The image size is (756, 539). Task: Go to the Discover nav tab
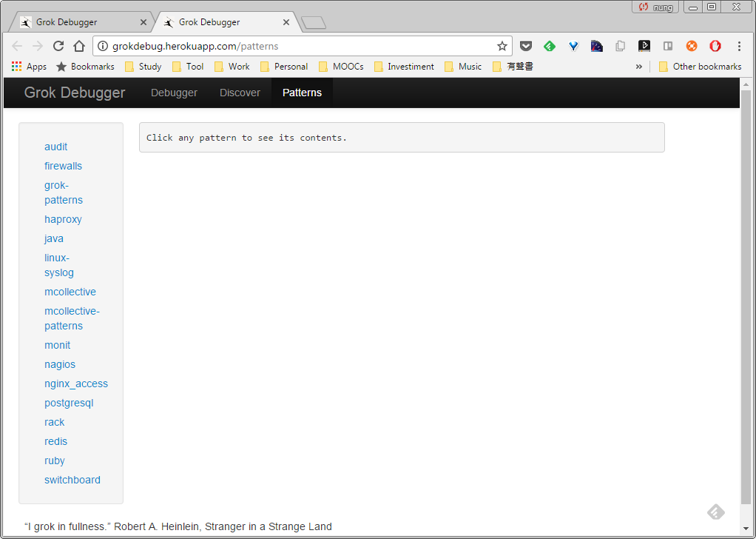pyautogui.click(x=240, y=93)
